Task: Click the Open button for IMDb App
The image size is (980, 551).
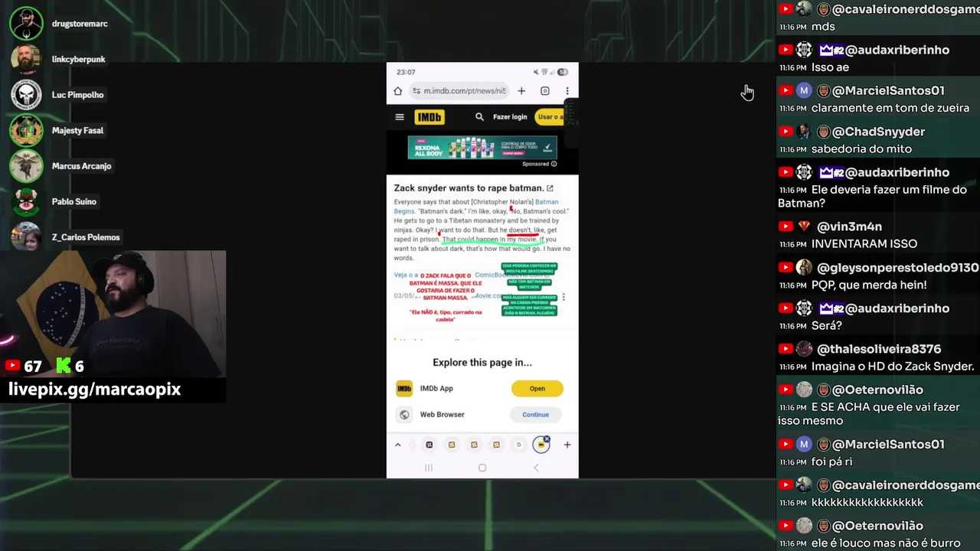Action: click(537, 389)
